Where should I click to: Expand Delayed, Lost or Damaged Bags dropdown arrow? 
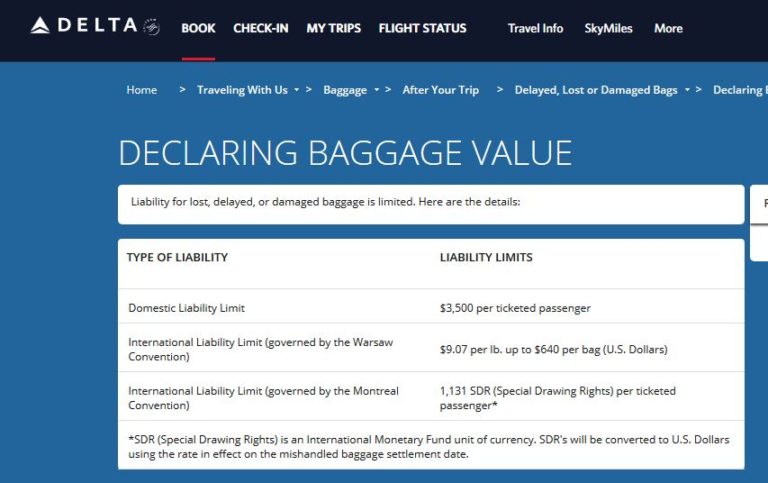click(688, 90)
